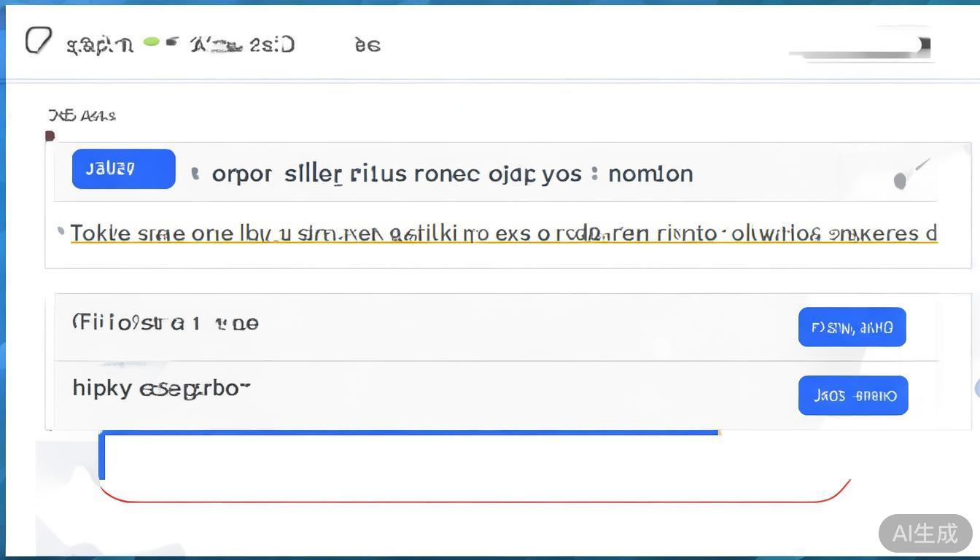The image size is (980, 560).
Task: Click the bullet icon before "orpor siller"
Action: click(x=195, y=174)
